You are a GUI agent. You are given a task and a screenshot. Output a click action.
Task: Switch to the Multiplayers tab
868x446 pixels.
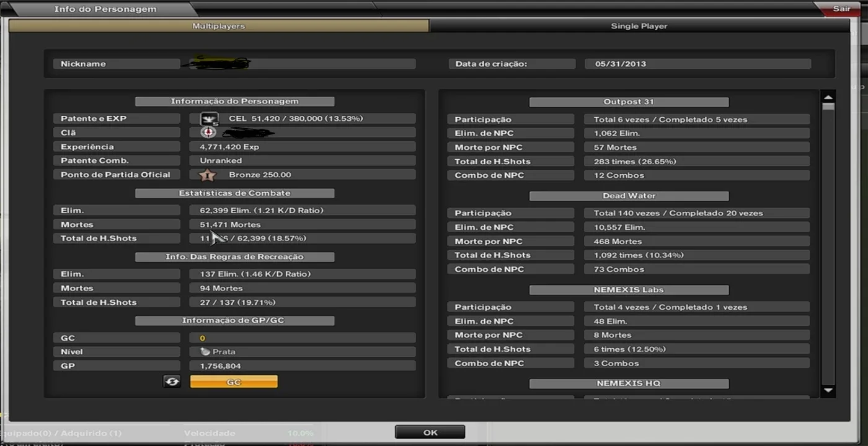[x=218, y=26]
